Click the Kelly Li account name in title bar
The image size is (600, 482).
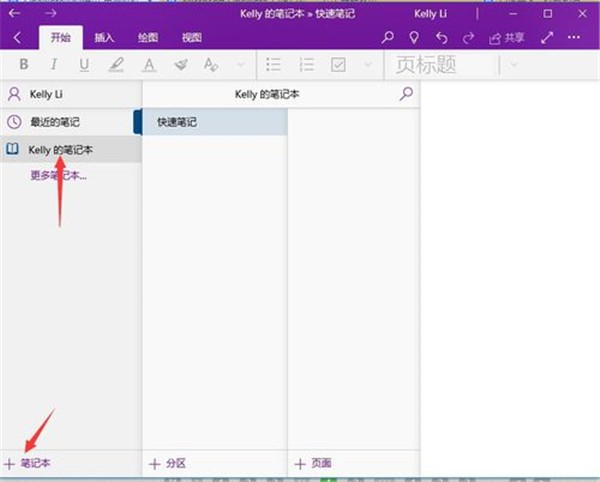point(430,14)
